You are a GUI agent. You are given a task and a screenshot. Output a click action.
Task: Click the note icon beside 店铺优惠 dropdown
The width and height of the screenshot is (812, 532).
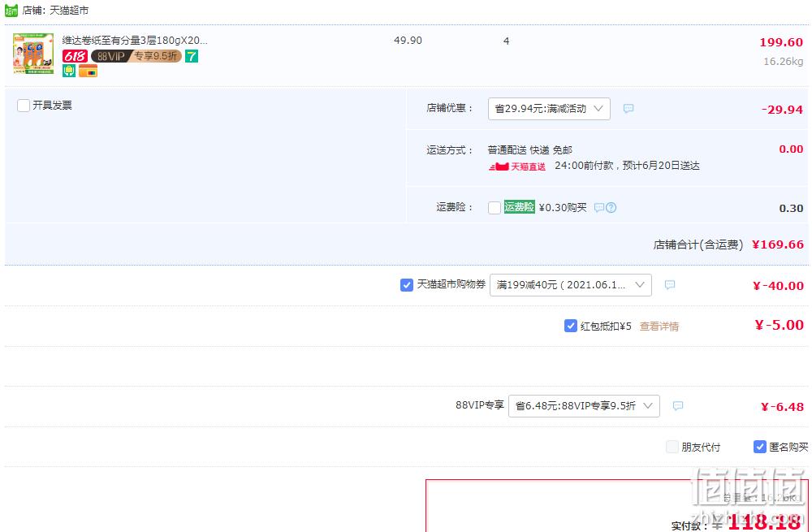click(628, 108)
